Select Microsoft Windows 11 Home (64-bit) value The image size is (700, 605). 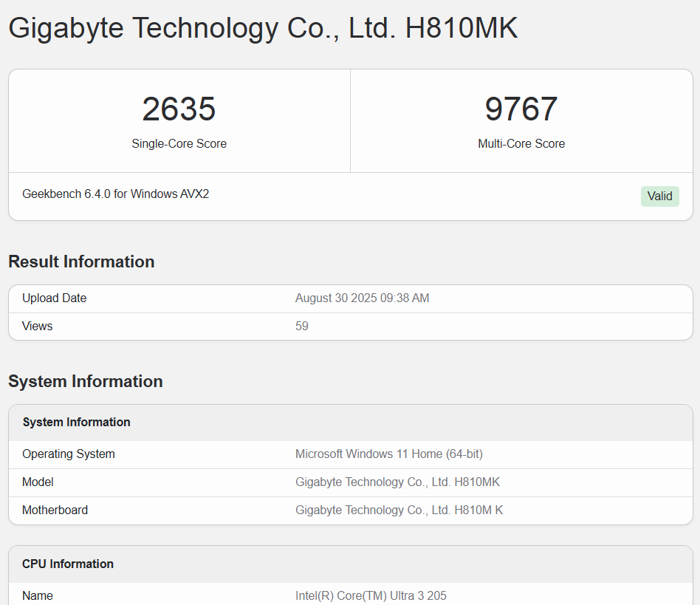tap(389, 454)
